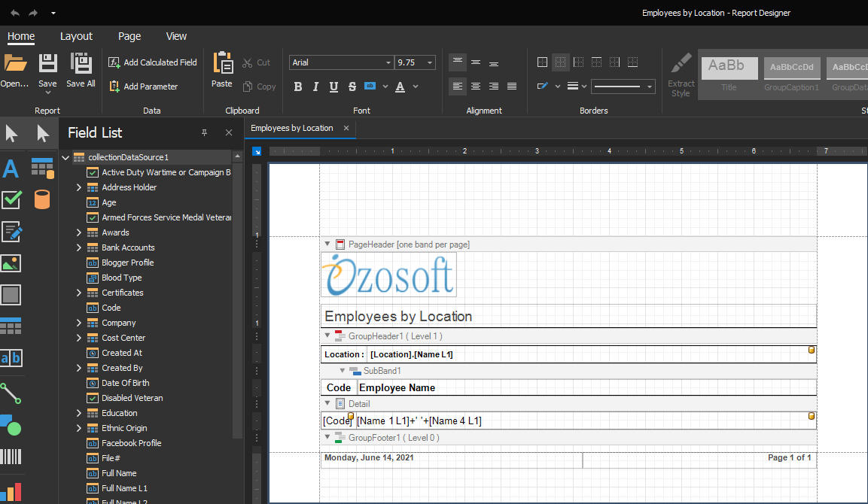The image size is (868, 504).
Task: Click the Extract Style brush icon
Action: click(x=681, y=64)
